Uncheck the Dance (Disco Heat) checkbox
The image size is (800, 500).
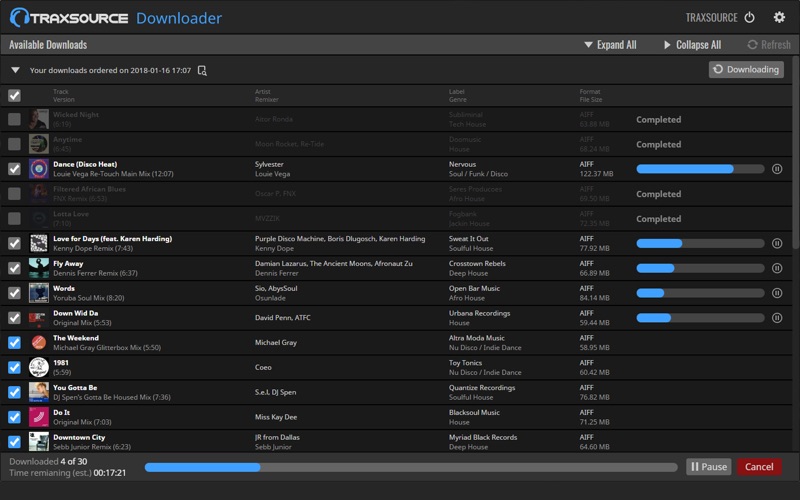tap(14, 169)
